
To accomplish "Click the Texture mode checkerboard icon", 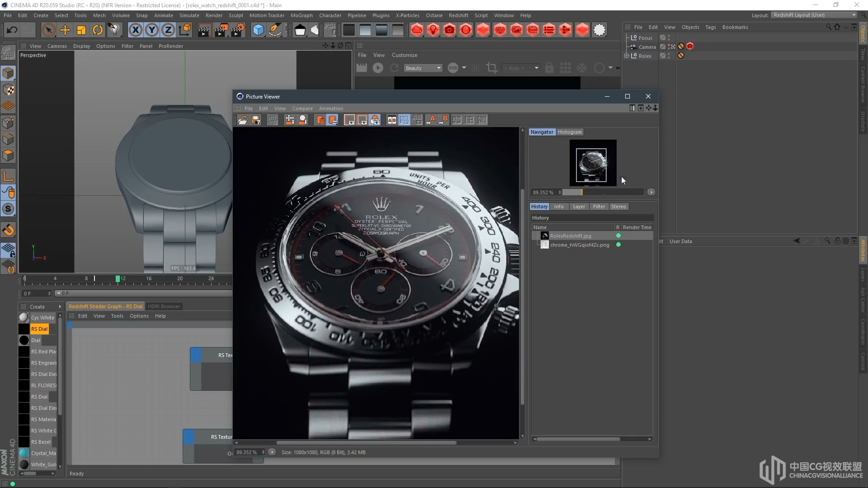I will (x=8, y=90).
